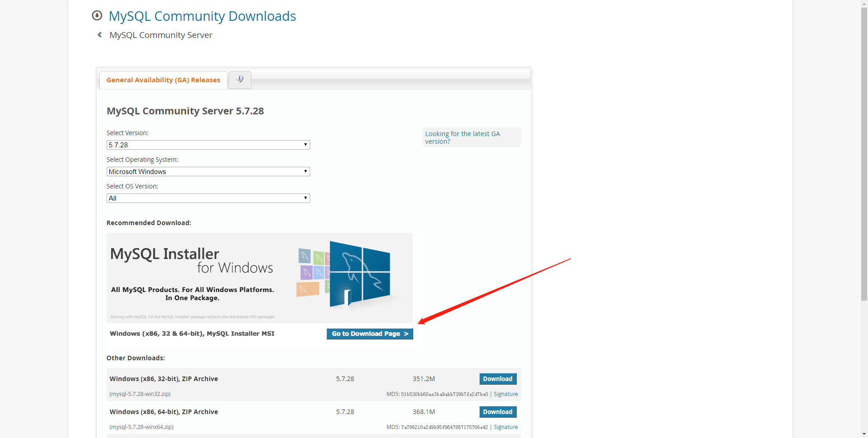
Task: Click 'Windows (x86, 32-bit), ZIP Archive' title
Action: tap(164, 379)
